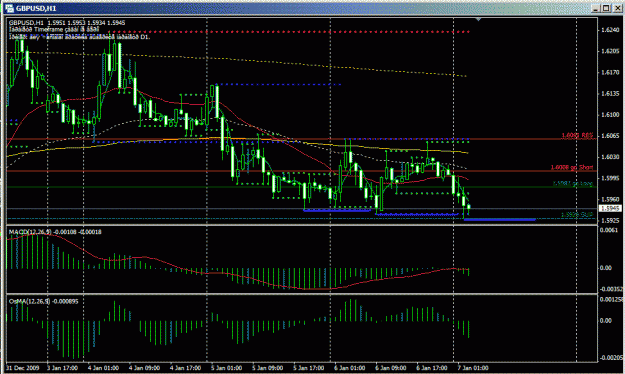Image resolution: width=625 pixels, height=374 pixels.
Task: Click the chart shift triangle marker
Action: click(478, 19)
